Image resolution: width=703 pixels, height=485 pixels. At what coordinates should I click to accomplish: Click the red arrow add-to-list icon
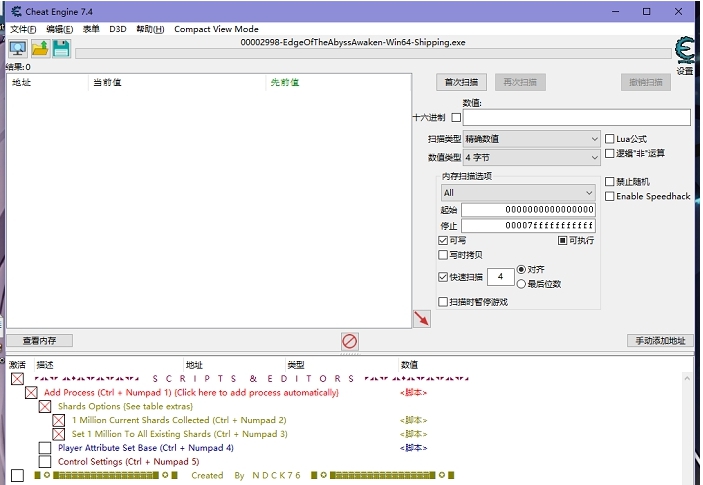[421, 319]
